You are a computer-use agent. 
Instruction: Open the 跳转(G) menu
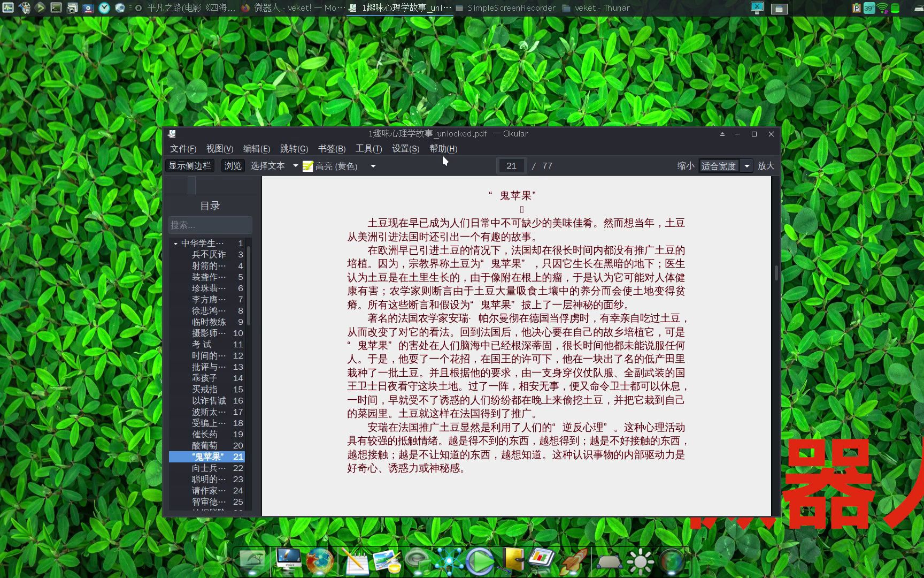(294, 149)
